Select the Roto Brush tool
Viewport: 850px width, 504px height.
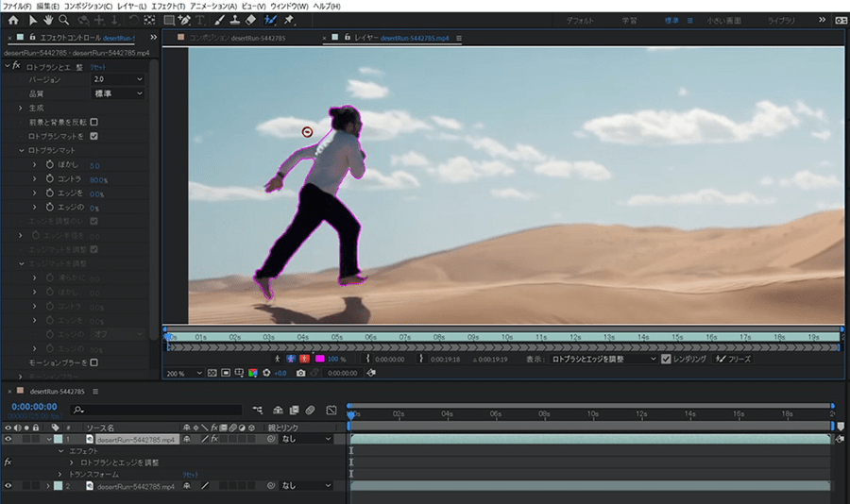(x=271, y=19)
